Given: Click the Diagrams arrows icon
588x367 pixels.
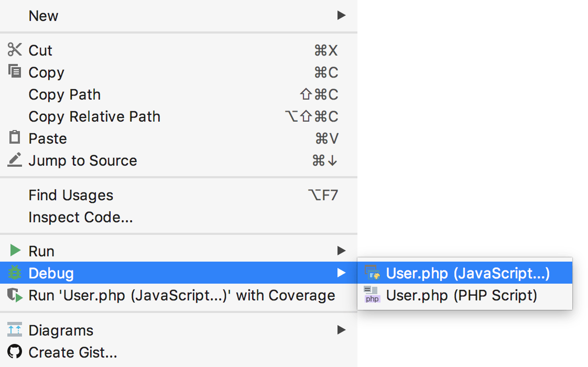Looking at the screenshot, I should point(16,330).
